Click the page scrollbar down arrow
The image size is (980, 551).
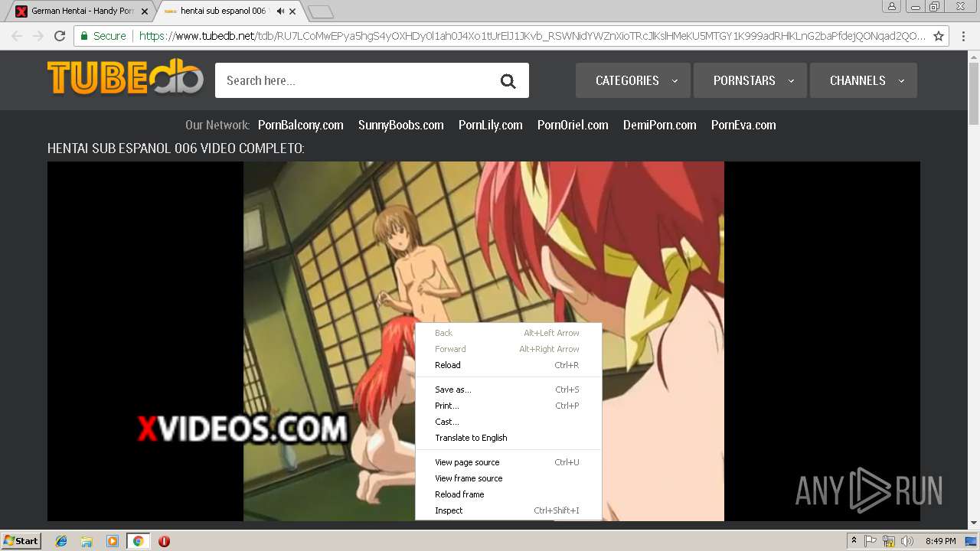(x=974, y=523)
